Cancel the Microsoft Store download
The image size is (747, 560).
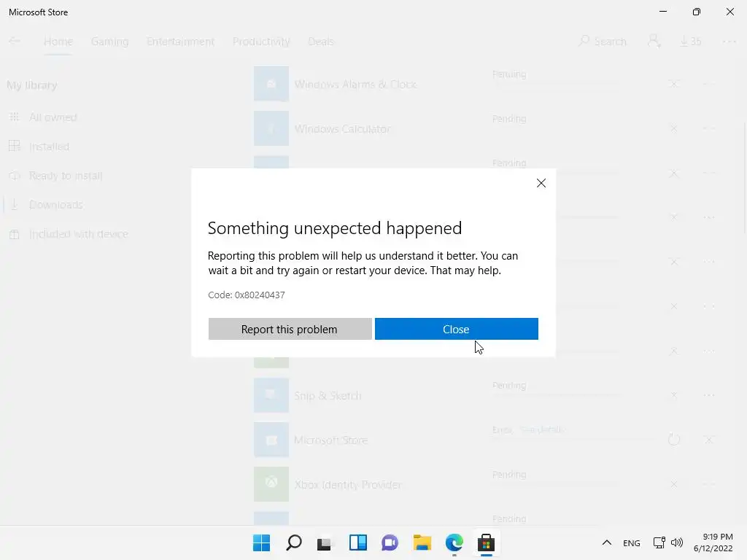pyautogui.click(x=709, y=440)
